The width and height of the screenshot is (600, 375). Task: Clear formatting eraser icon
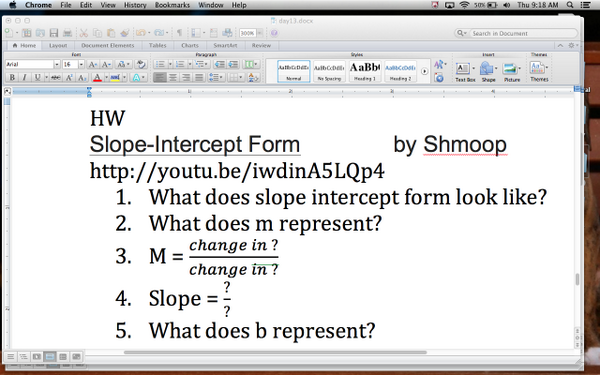tap(141, 64)
